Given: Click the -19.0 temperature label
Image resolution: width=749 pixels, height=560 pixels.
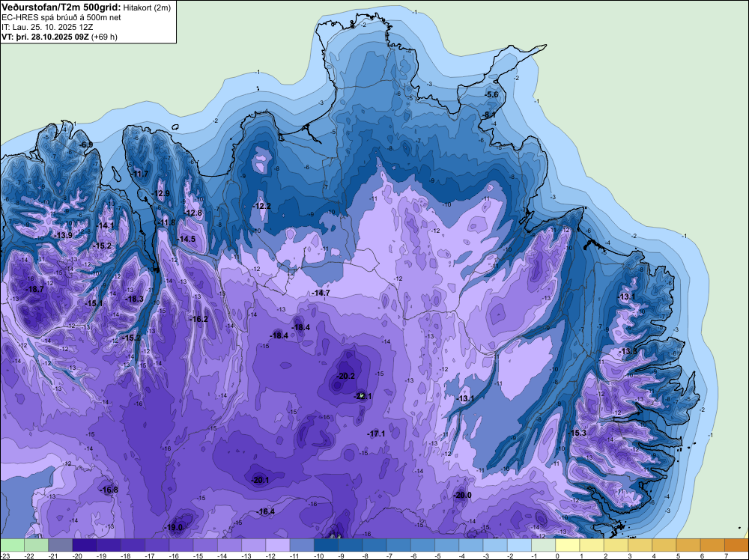Looking at the screenshot, I should [x=174, y=528].
